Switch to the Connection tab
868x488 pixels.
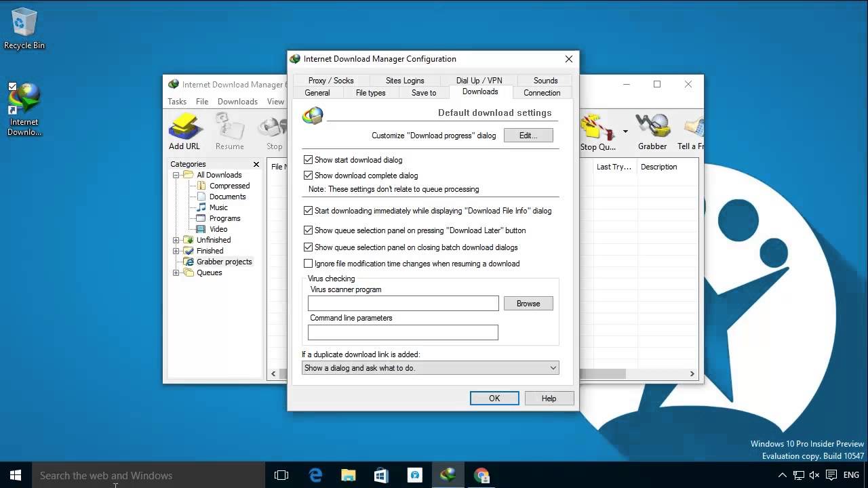[542, 93]
